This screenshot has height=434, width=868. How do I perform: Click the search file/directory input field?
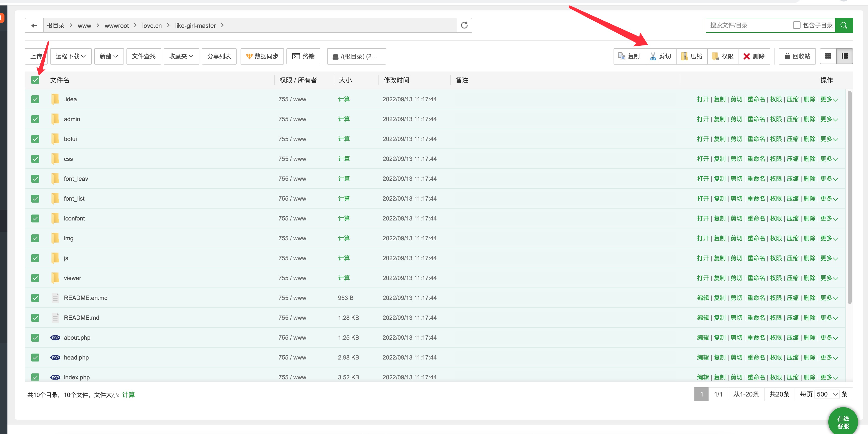click(x=748, y=25)
